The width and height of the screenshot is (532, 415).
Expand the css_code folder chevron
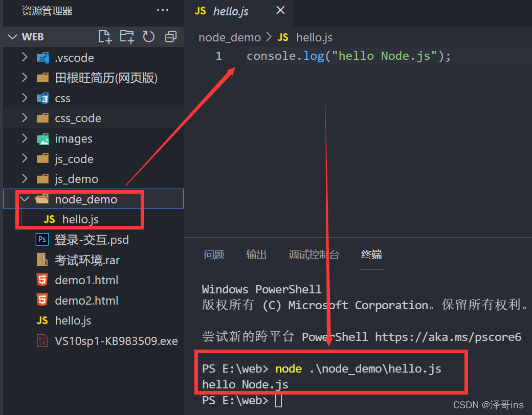point(25,118)
